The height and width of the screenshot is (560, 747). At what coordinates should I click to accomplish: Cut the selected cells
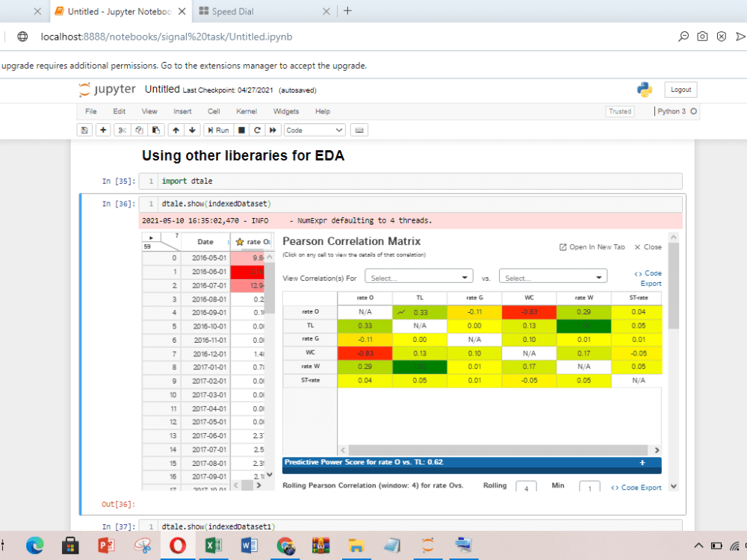[x=121, y=129]
